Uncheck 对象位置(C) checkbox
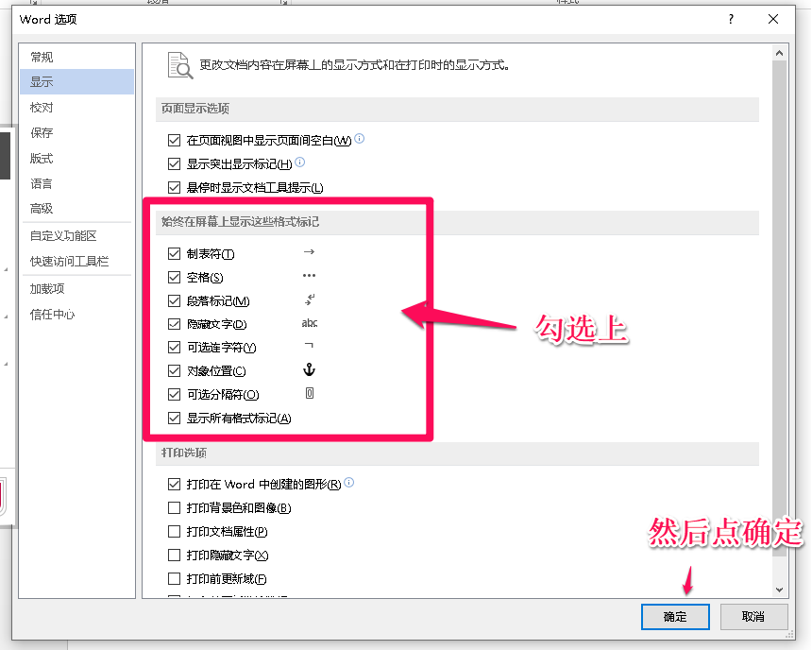The width and height of the screenshot is (812, 650). tap(174, 370)
